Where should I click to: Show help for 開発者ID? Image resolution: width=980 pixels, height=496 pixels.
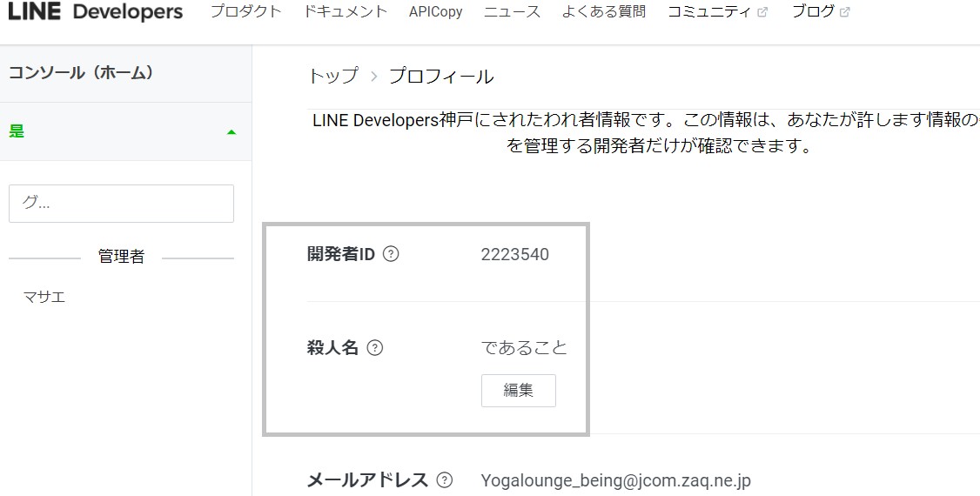click(391, 253)
